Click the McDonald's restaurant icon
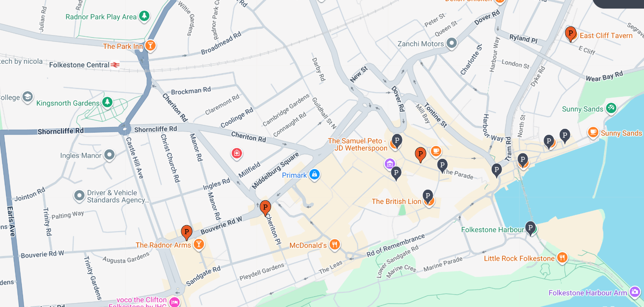The image size is (644, 307). point(335,245)
